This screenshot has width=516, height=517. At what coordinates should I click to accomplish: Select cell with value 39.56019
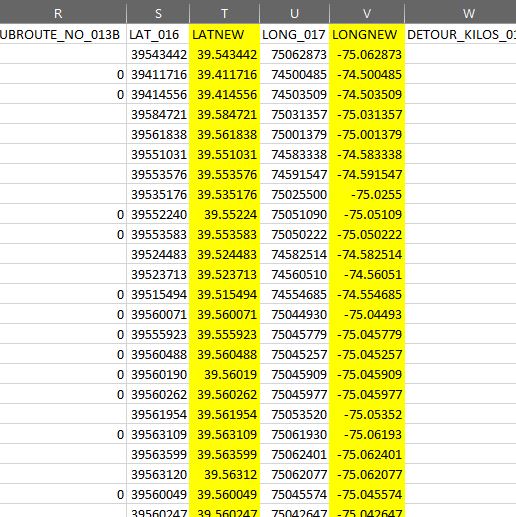tap(224, 374)
